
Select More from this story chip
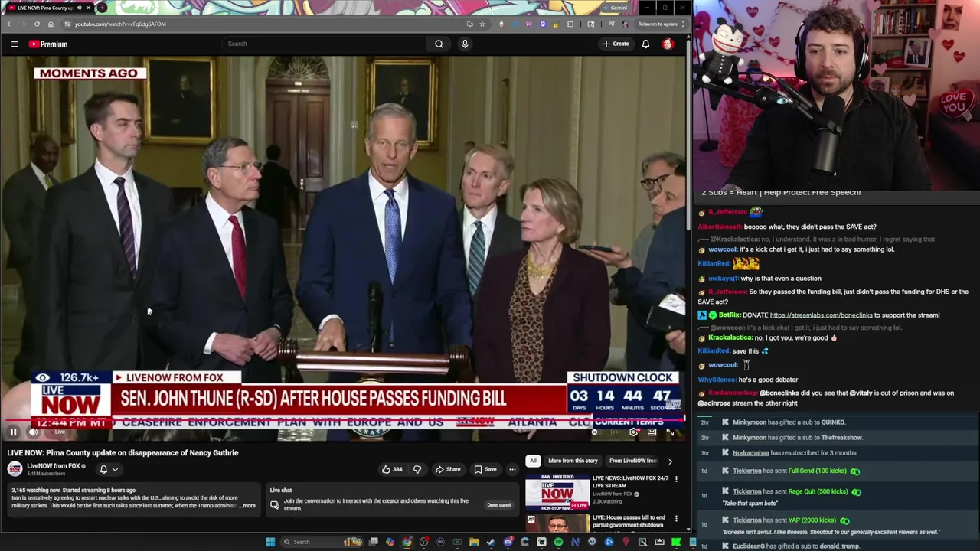[573, 461]
